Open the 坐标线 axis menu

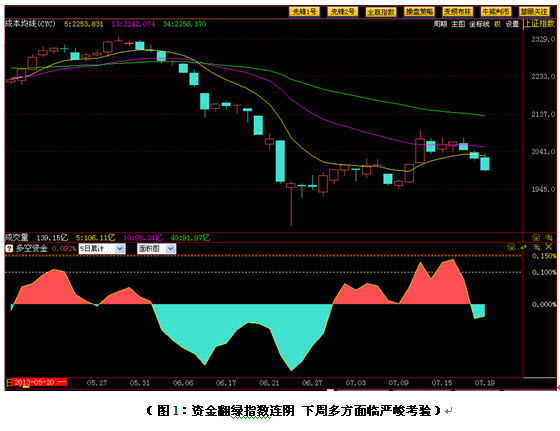tap(479, 24)
